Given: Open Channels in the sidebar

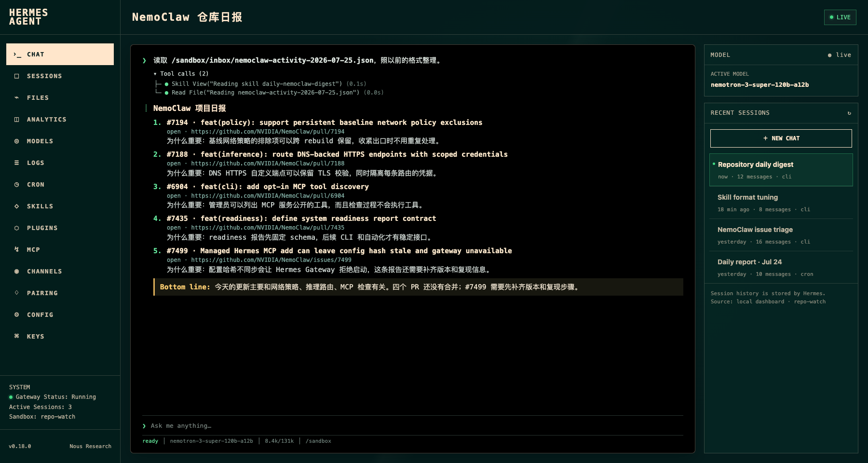Looking at the screenshot, I should coord(60,272).
